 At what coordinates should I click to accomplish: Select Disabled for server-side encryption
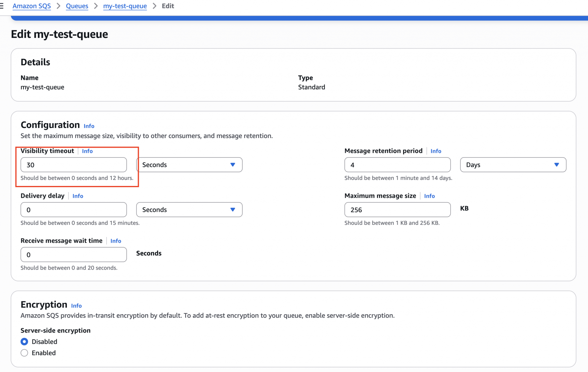click(x=24, y=342)
